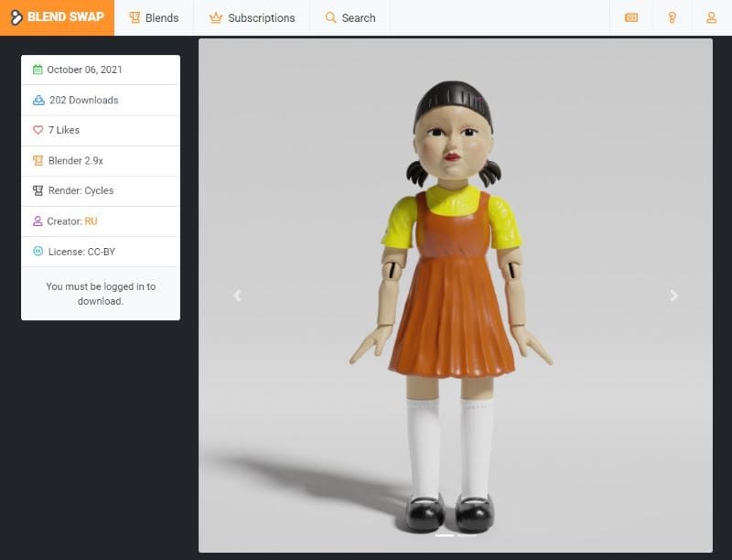Select the second carousel slide indicator
Viewport: 732px width, 560px height.
[467, 535]
